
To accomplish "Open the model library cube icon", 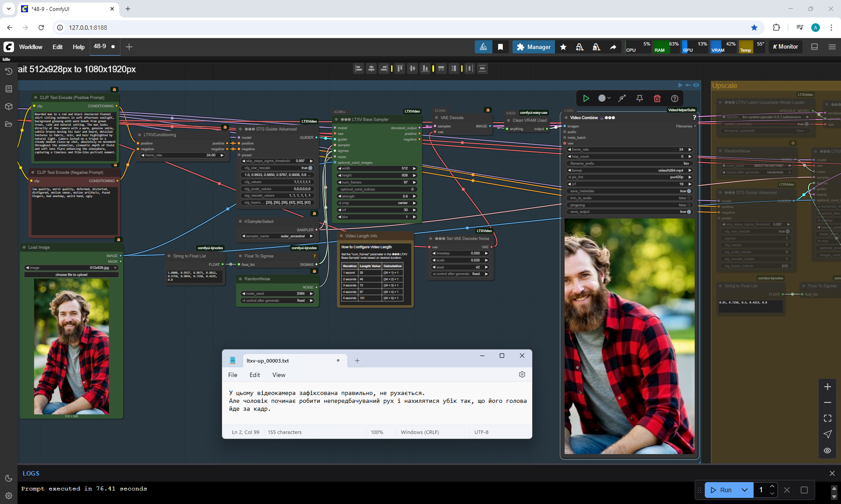I will coord(8,106).
